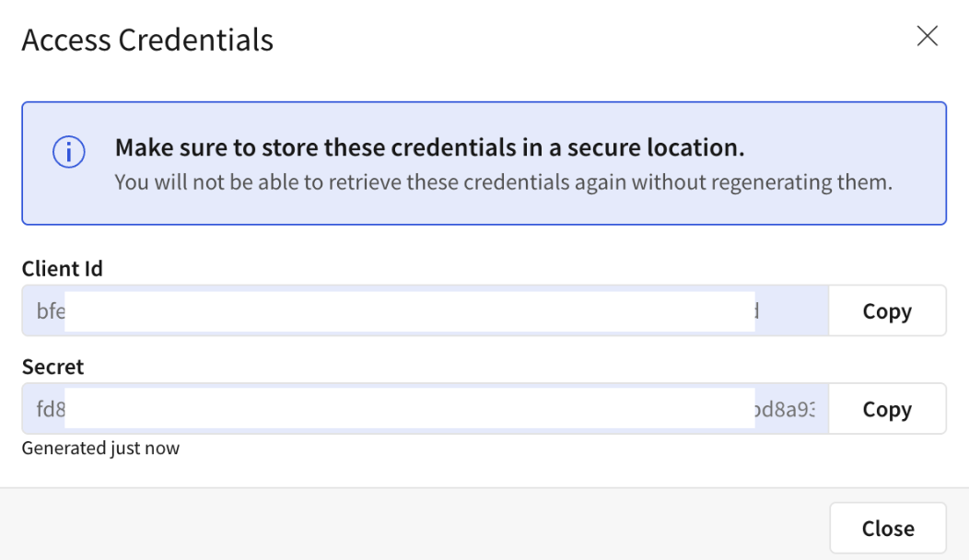Viewport: 969px width, 560px height.
Task: Click the 'Secret' field label
Action: (x=53, y=367)
